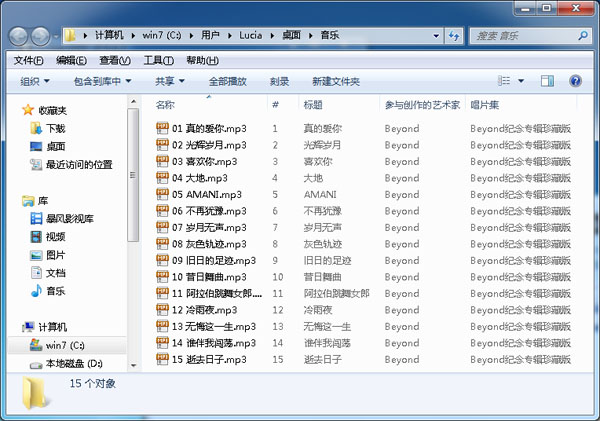Sort by the # track number column
Viewport: 600px width, 421px height.
click(275, 105)
